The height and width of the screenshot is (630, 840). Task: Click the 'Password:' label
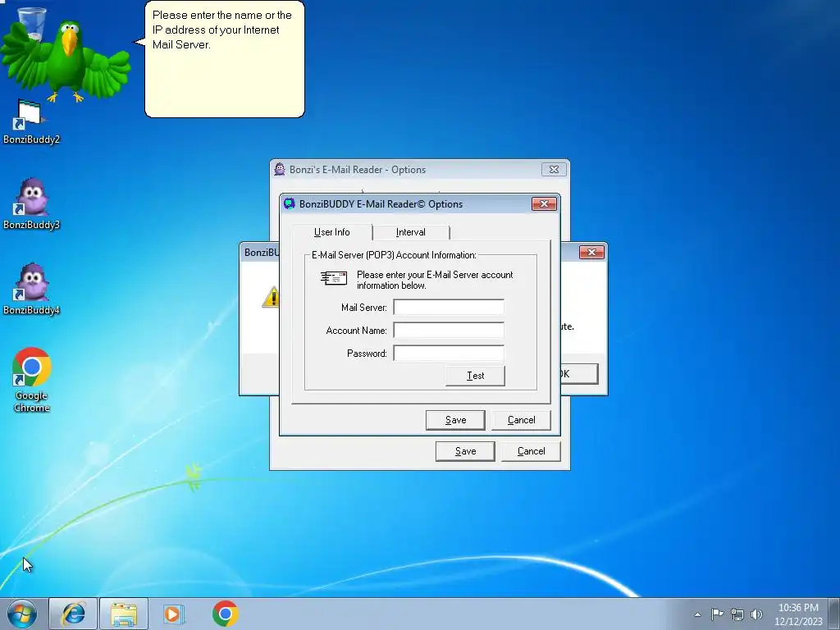pyautogui.click(x=367, y=354)
